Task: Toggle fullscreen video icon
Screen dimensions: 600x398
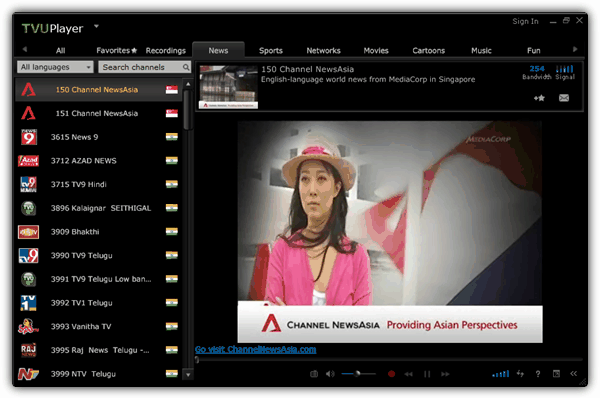Action: pos(556,374)
